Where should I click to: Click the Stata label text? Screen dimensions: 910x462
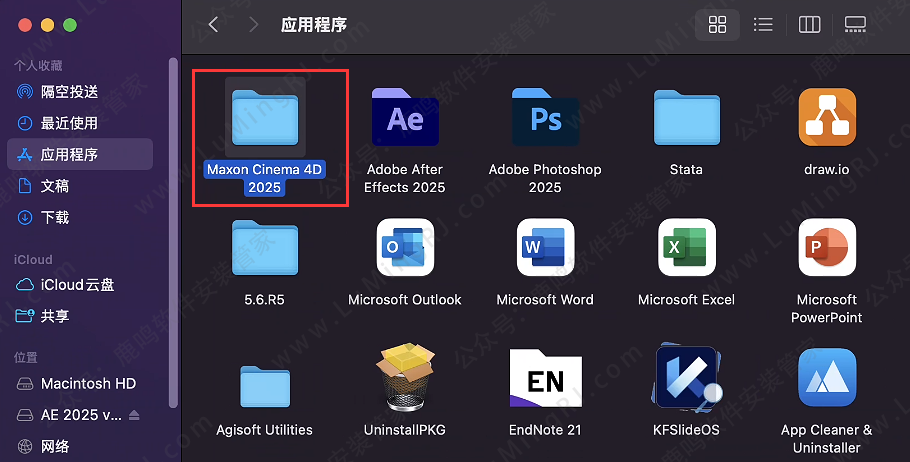[687, 169]
